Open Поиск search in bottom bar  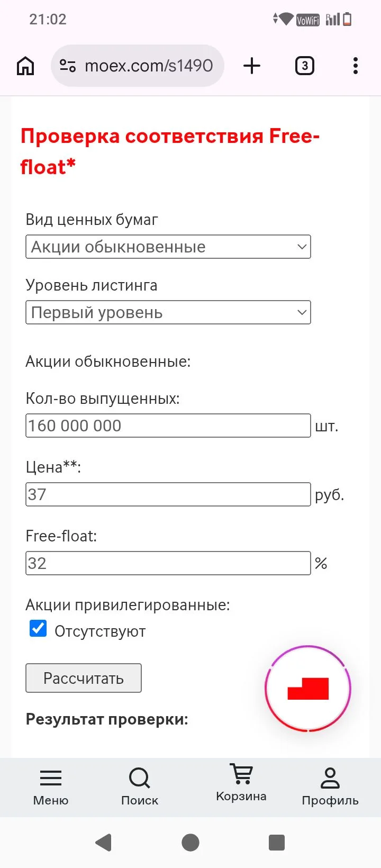tap(140, 787)
